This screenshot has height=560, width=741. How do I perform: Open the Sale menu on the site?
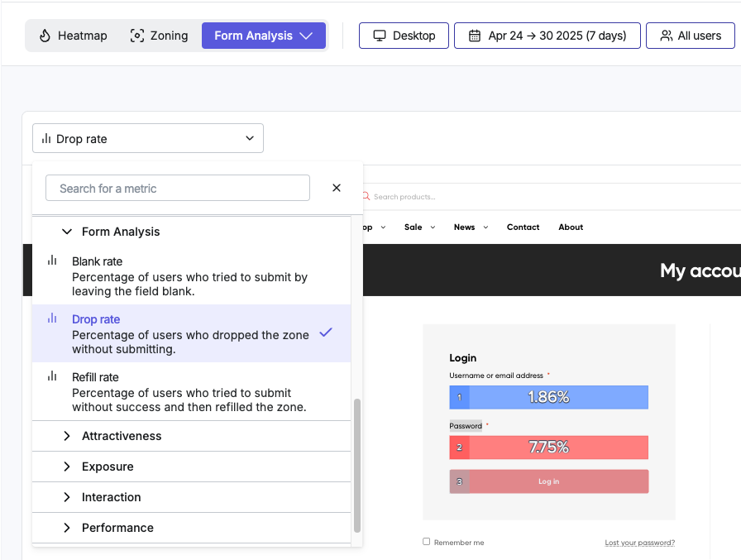(x=413, y=227)
